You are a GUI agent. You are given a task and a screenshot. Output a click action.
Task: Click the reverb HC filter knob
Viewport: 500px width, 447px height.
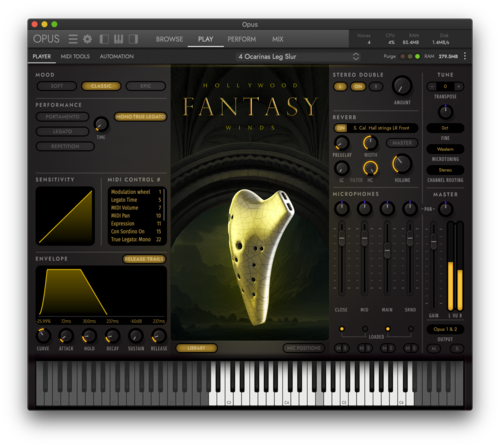point(370,168)
